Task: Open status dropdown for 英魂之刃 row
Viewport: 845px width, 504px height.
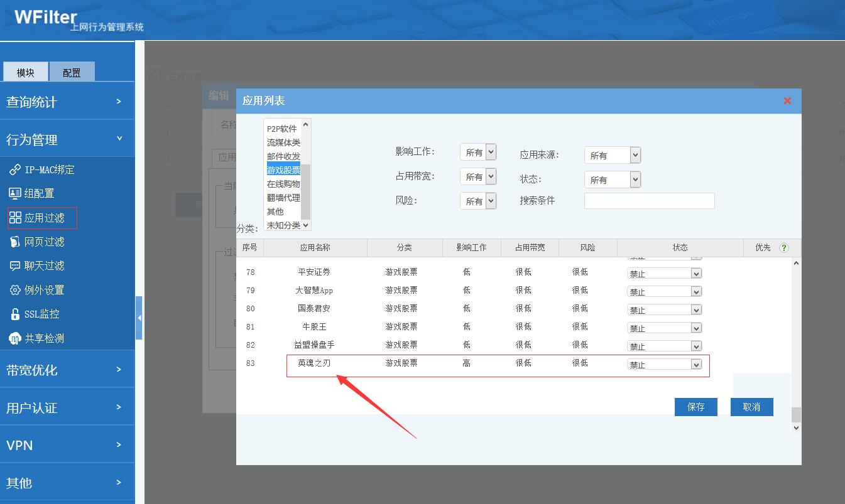Action: point(664,364)
